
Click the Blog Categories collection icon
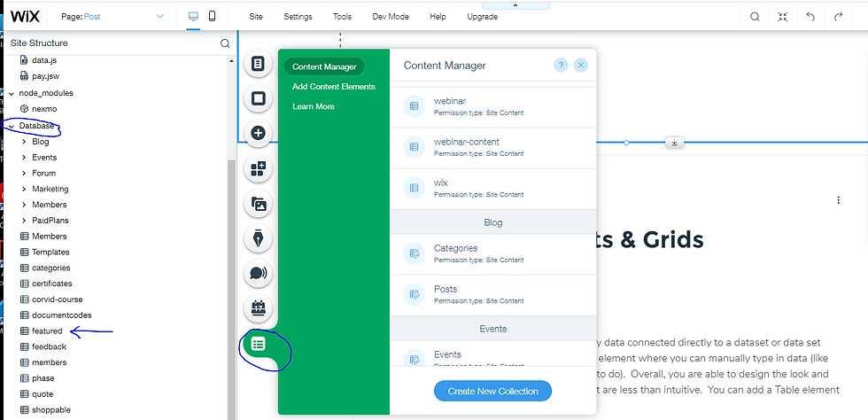[414, 253]
